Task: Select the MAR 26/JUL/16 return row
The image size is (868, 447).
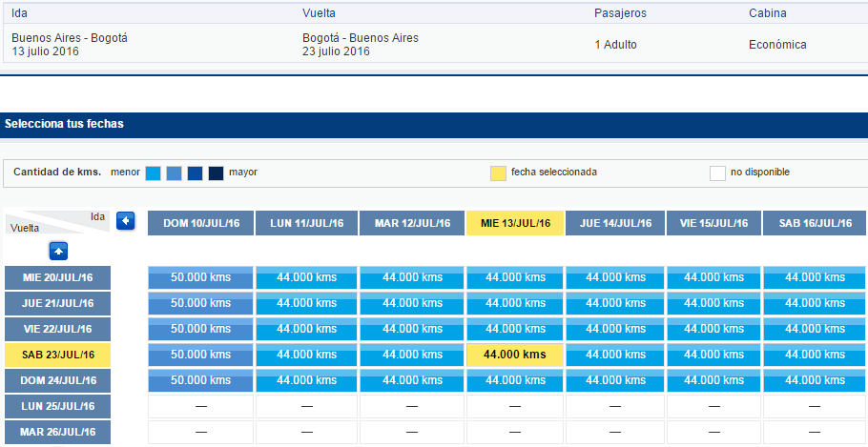Action: (57, 432)
